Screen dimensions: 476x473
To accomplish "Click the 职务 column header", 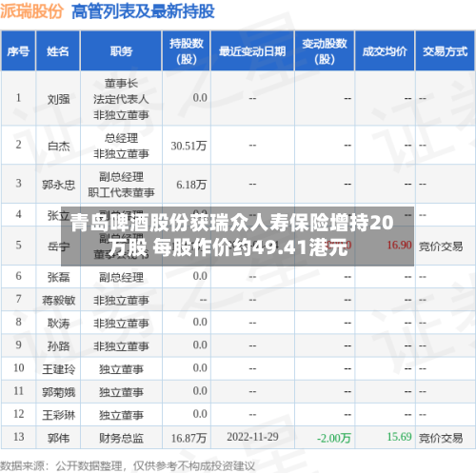I will pos(121,51).
